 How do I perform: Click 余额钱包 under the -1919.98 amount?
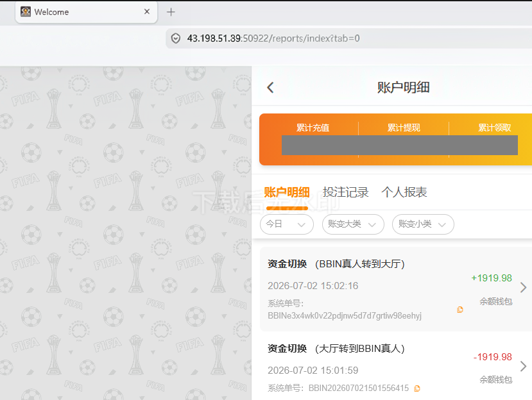point(495,379)
